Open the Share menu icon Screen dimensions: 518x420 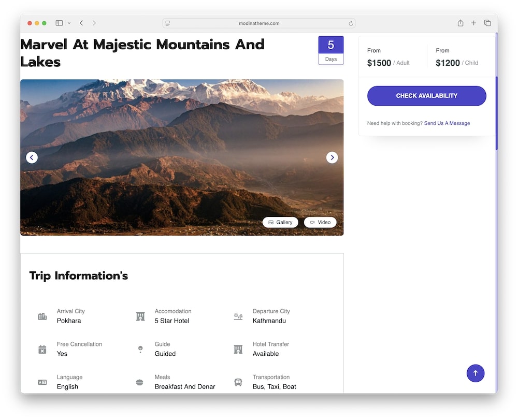tap(460, 23)
